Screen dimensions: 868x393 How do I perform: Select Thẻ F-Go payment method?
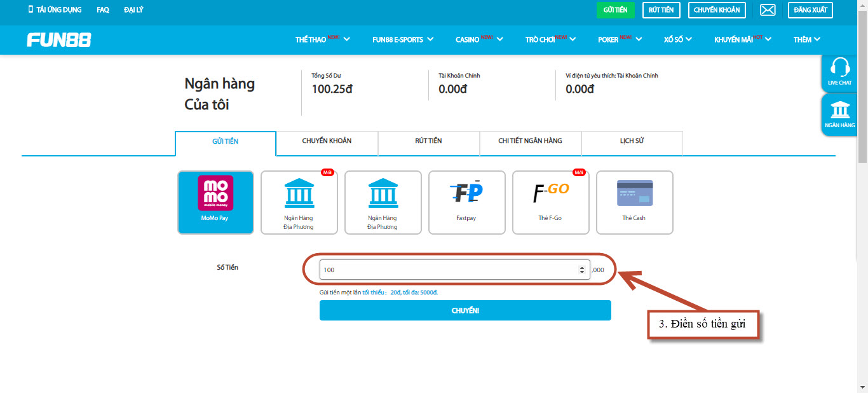550,202
